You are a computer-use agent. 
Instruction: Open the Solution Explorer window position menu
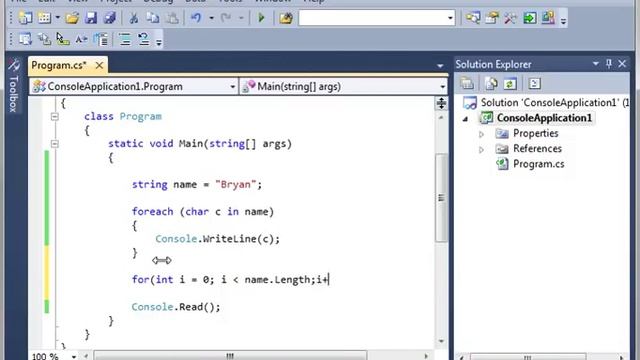596,64
